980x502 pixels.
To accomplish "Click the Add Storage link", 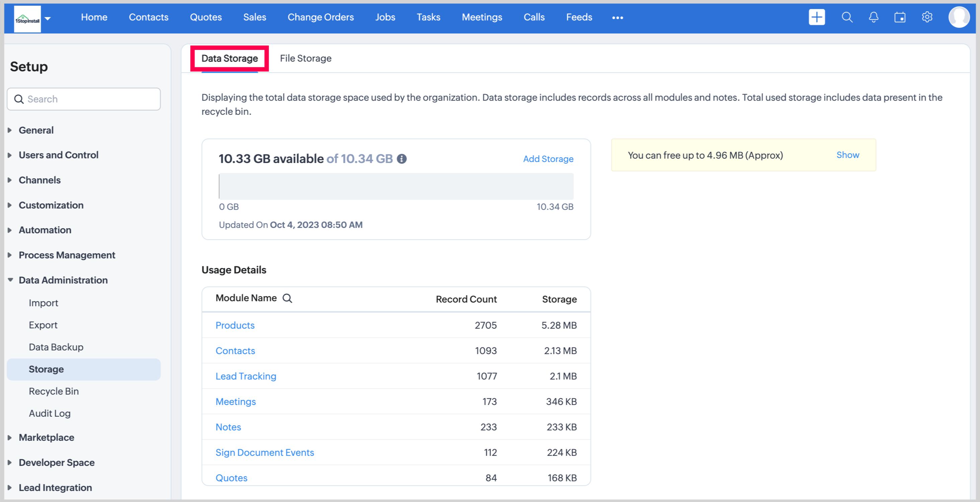I will [x=548, y=159].
